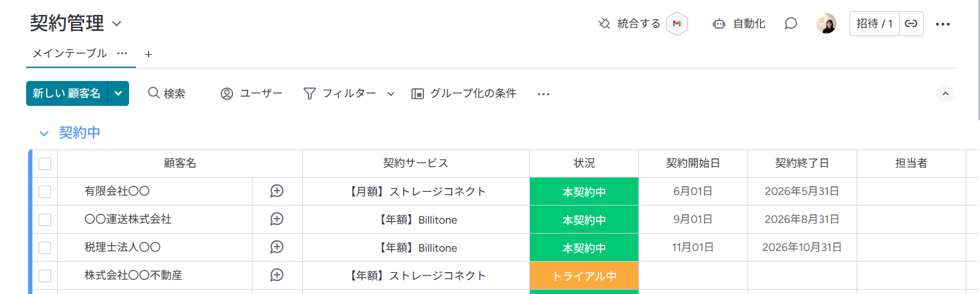The image size is (980, 294).
Task: Open the discussion speech bubble icon
Action: [790, 24]
